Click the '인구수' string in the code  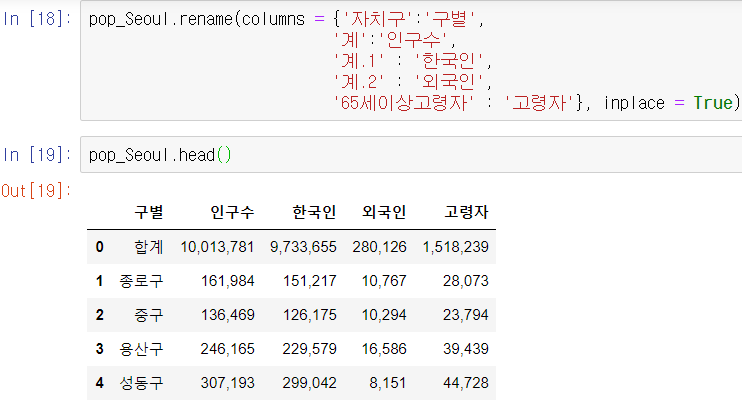click(x=414, y=40)
